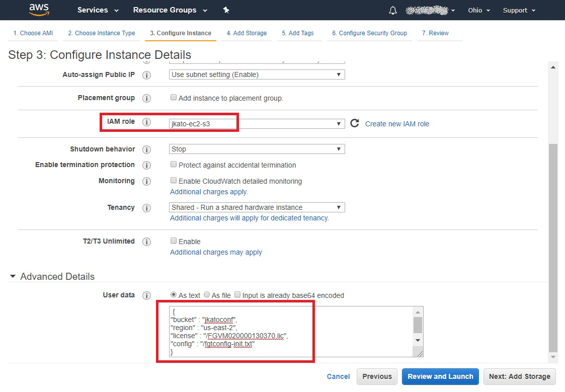Open the Resource Groups menu
The width and height of the screenshot is (565, 392).
coord(170,10)
